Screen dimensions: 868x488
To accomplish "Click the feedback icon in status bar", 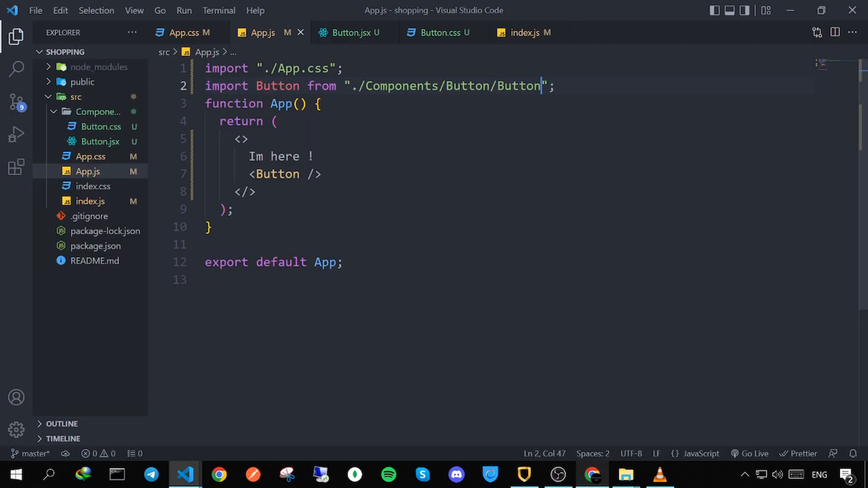I will point(833,453).
